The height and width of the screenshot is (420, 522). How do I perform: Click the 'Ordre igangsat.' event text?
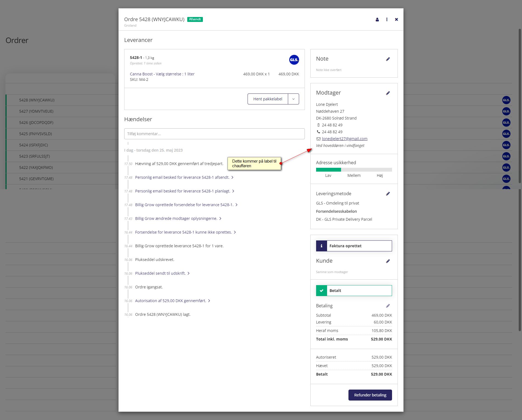149,287
